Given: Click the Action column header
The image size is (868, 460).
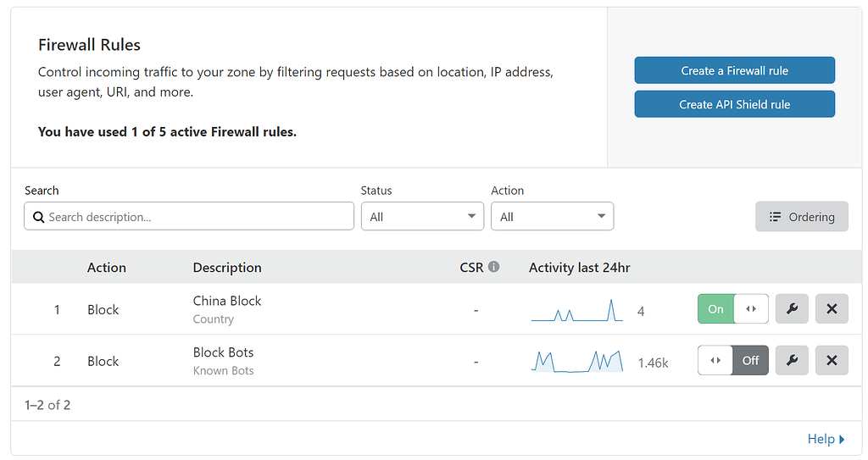Looking at the screenshot, I should coord(107,268).
